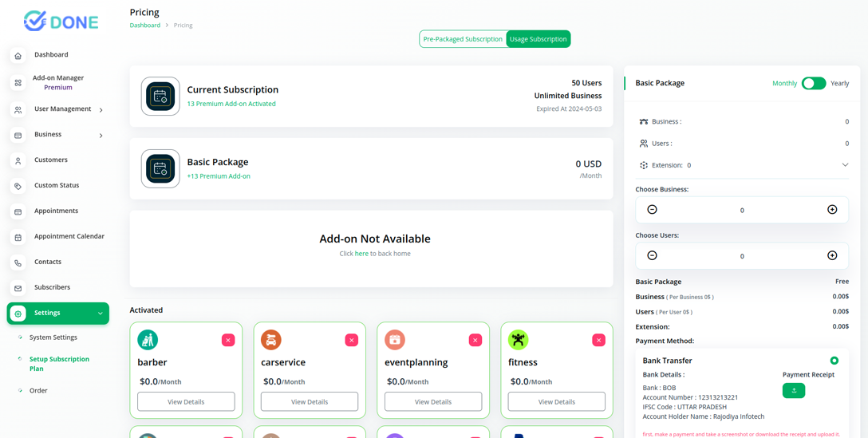Switch to Usage Subscription tab
This screenshot has width=868, height=438.
click(x=538, y=39)
